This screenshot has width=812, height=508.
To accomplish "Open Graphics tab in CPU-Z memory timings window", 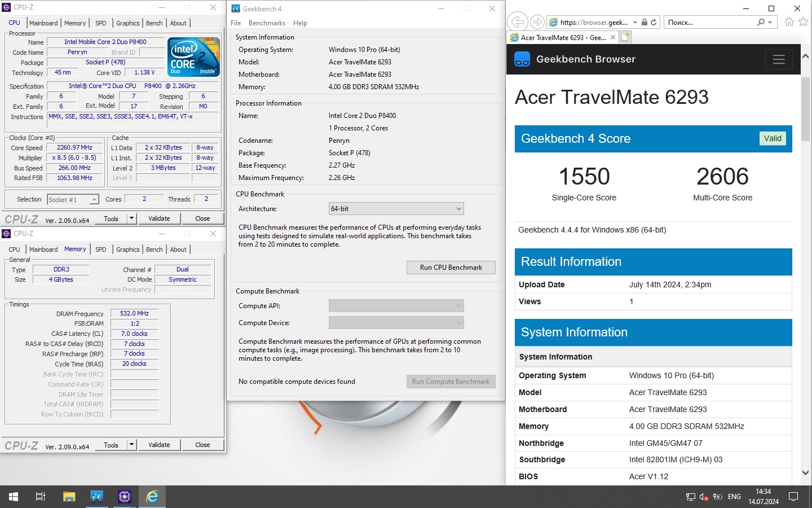I will pos(128,249).
